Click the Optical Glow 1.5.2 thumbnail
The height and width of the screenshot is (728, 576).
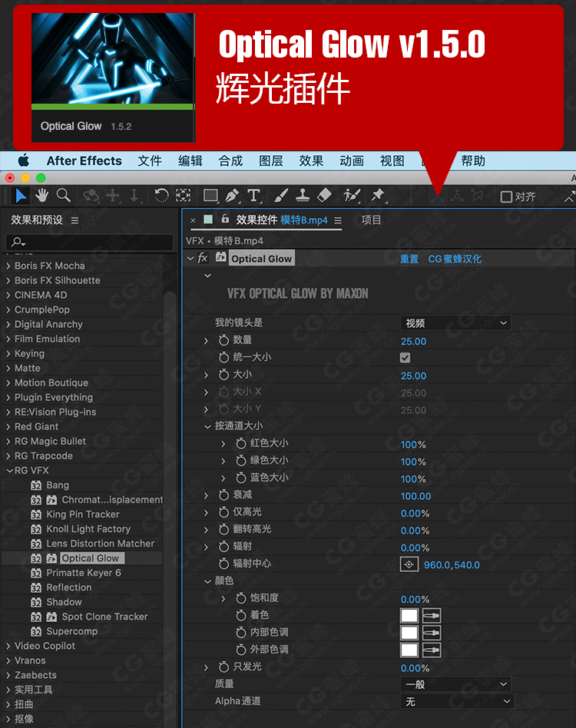pos(113,77)
